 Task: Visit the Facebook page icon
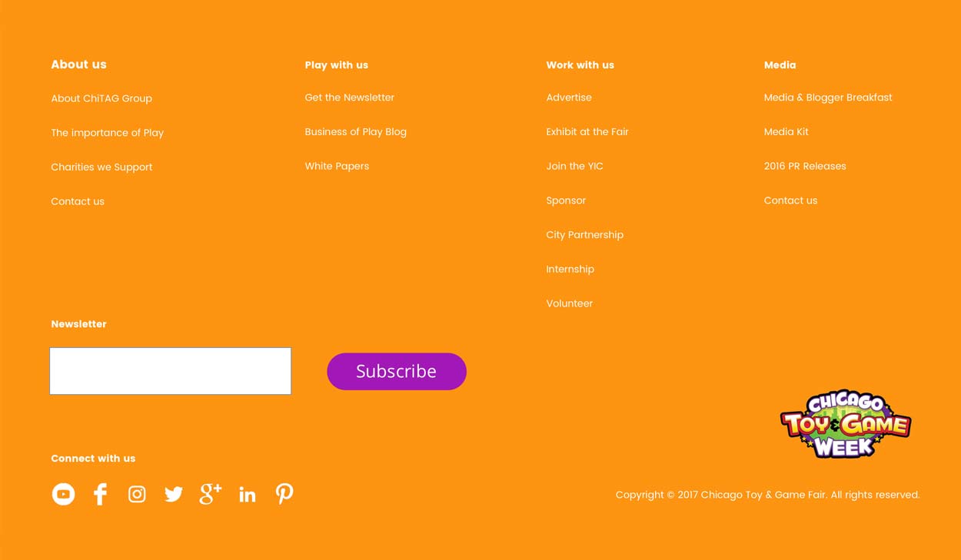coord(100,494)
